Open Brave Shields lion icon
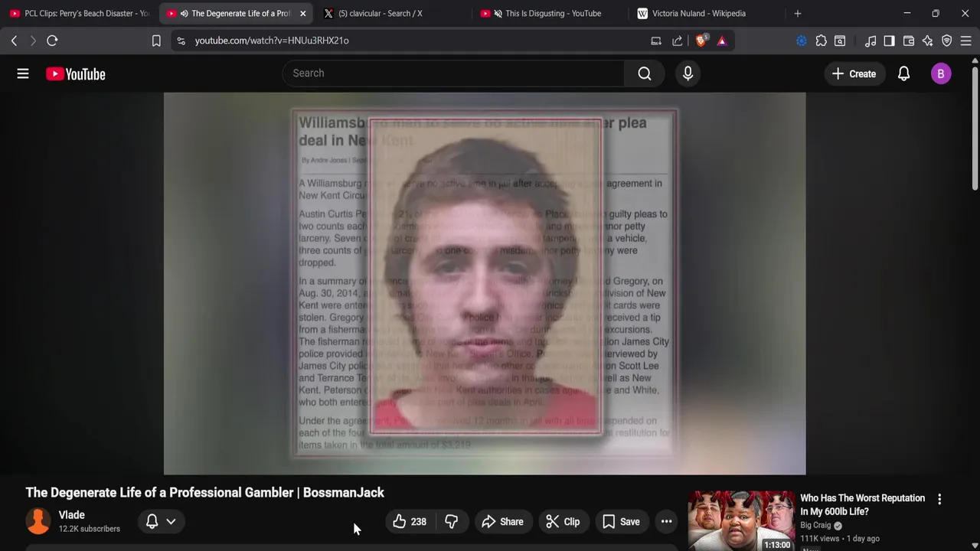980x551 pixels. coord(701,41)
